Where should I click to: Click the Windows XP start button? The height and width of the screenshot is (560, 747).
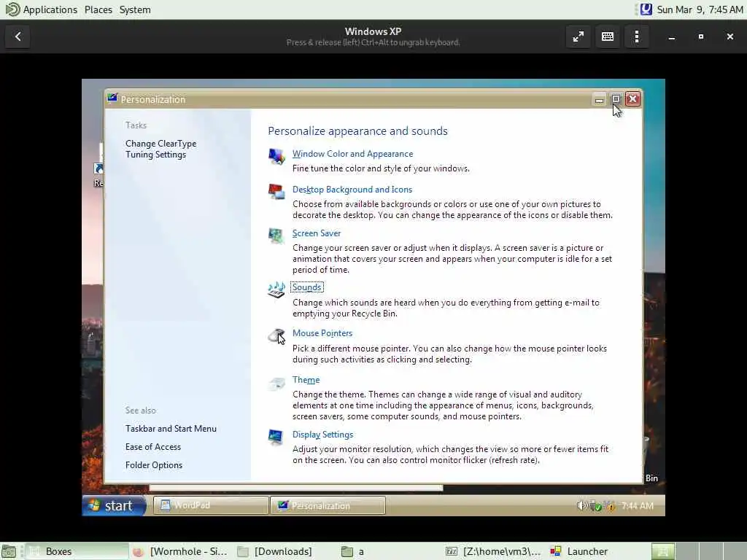[x=114, y=505]
